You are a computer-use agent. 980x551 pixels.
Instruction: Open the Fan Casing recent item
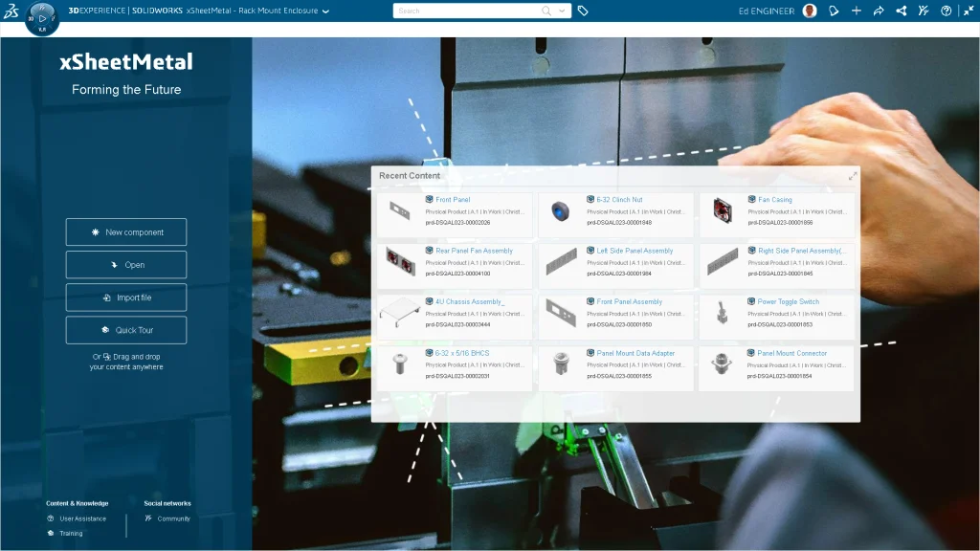click(x=774, y=200)
